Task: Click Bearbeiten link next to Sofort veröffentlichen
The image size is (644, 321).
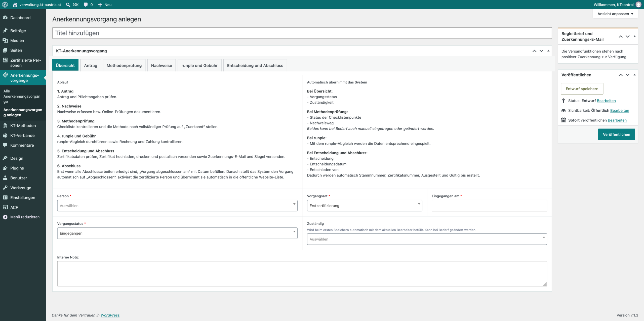Action: pyautogui.click(x=617, y=120)
